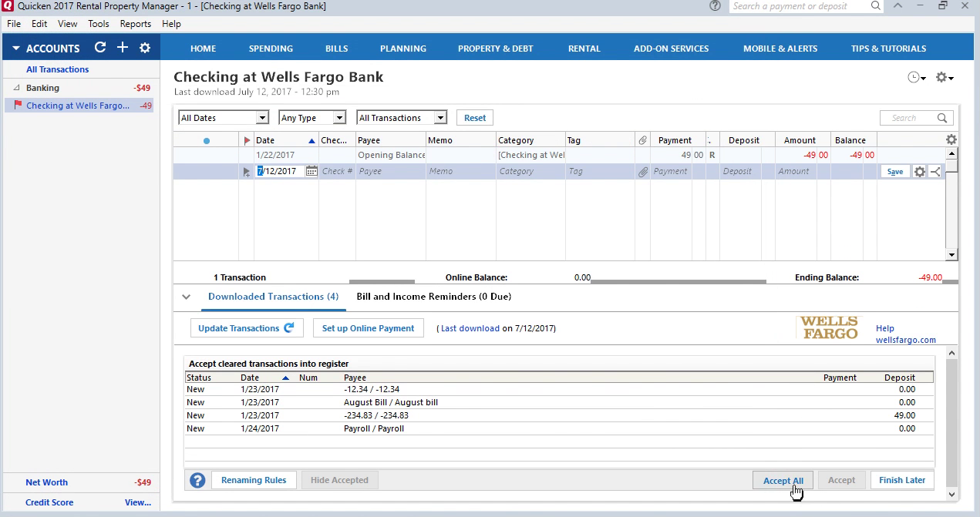Click the downloaded panel scrollbar down arrow

point(951,494)
